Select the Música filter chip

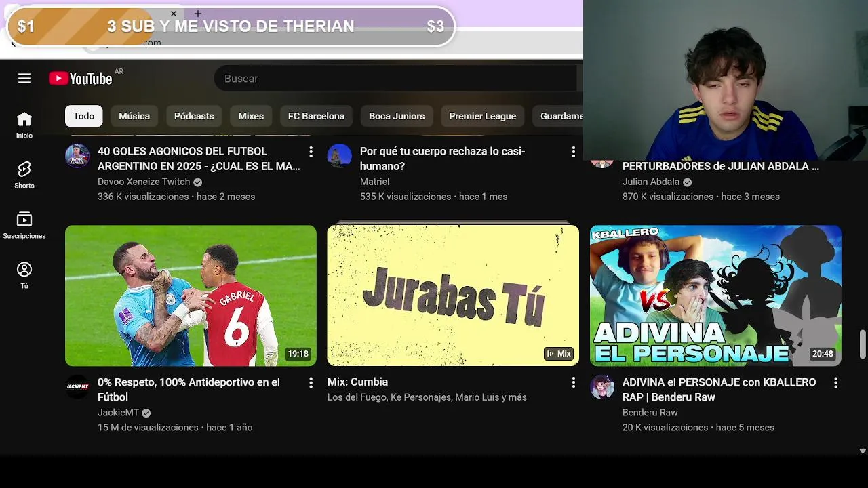(x=134, y=116)
